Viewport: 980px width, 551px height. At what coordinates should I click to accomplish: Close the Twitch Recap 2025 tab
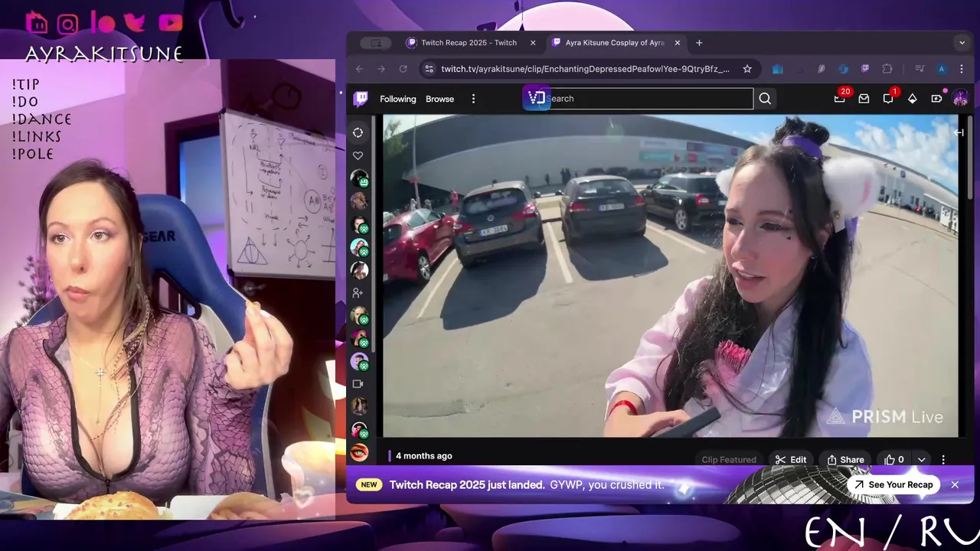(533, 43)
